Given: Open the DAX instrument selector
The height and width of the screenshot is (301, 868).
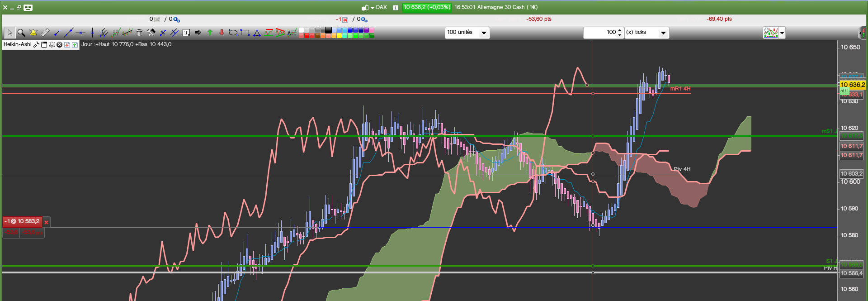Looking at the screenshot, I should pyautogui.click(x=374, y=7).
